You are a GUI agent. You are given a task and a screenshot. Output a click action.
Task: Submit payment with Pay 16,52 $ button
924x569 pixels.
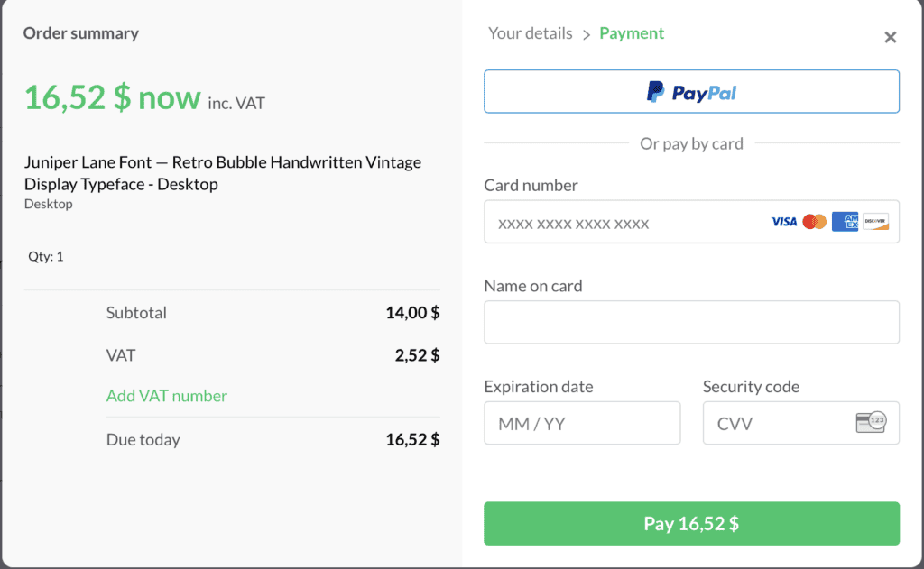coord(691,523)
